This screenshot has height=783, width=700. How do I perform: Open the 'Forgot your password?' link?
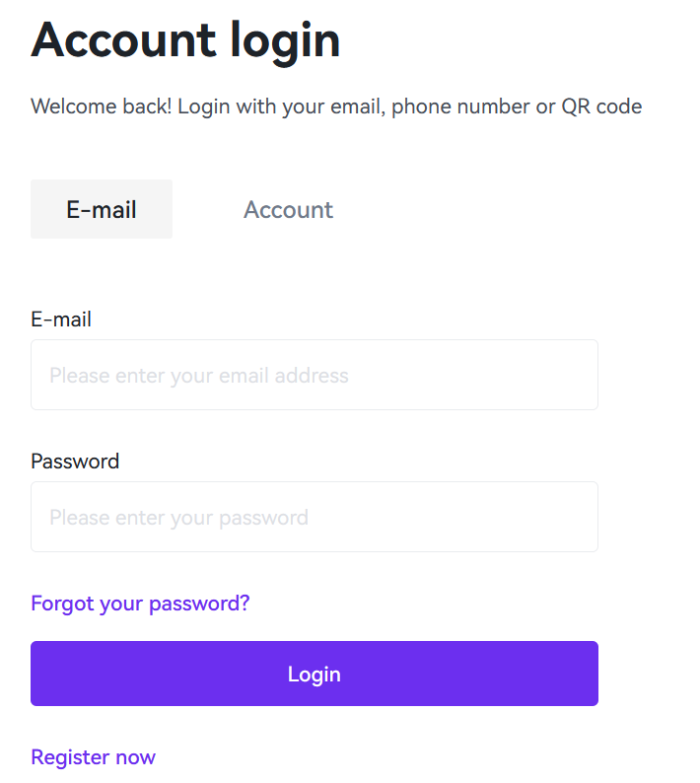pos(140,603)
